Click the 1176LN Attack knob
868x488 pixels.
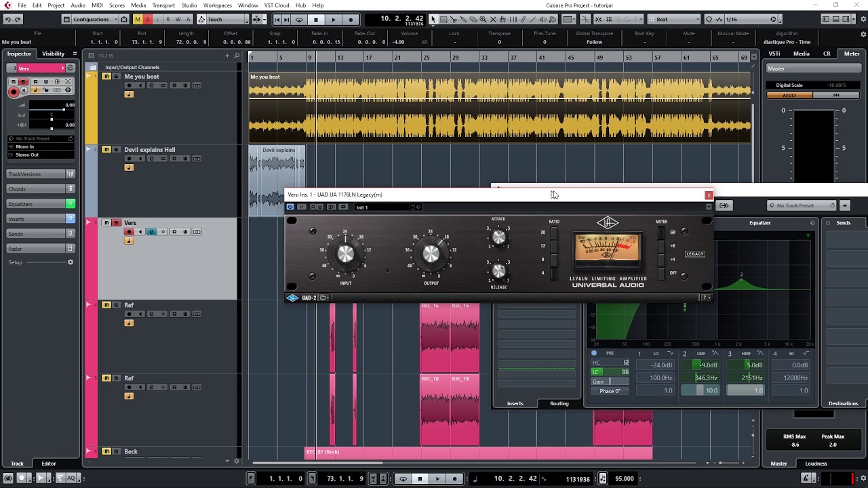(x=498, y=237)
